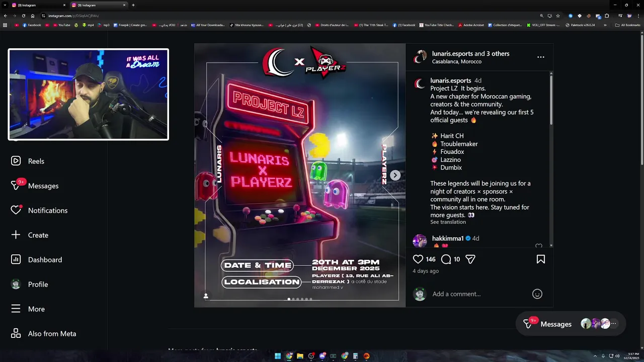
Task: Open the Adobe Acrobat bookmark
Action: click(471, 25)
